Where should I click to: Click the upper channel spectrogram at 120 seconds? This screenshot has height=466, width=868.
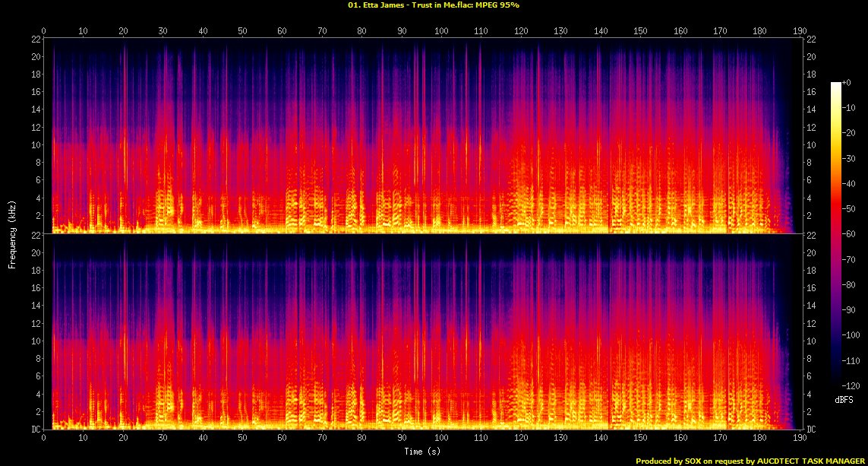pyautogui.click(x=521, y=137)
